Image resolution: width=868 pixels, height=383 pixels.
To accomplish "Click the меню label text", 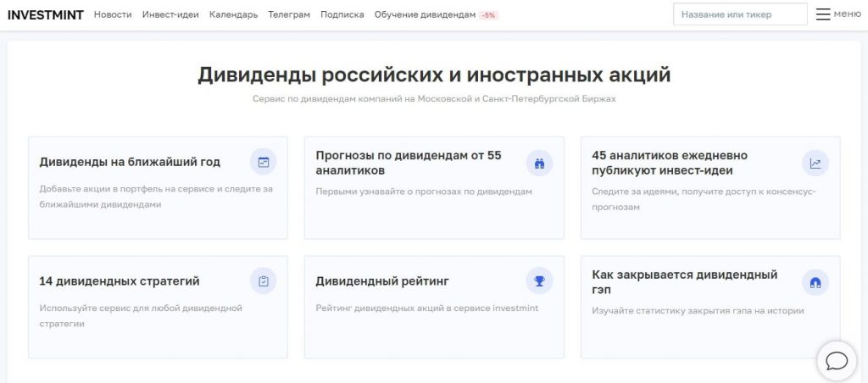I will (848, 14).
